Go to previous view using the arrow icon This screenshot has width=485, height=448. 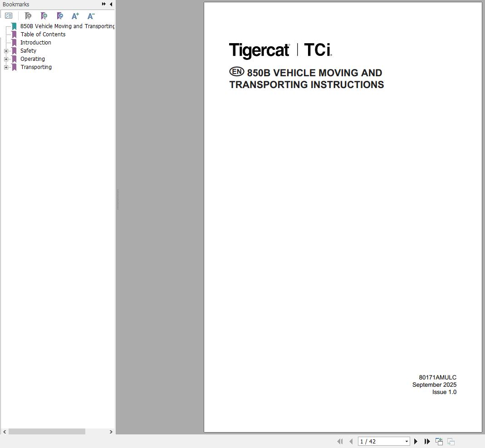[x=439, y=441]
